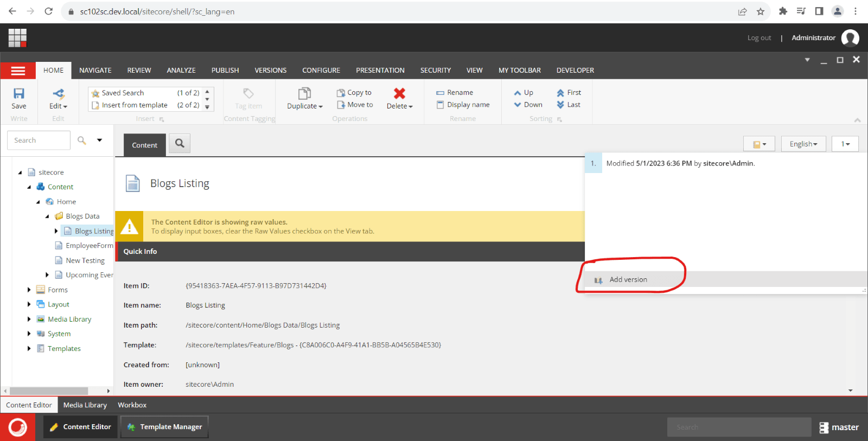The height and width of the screenshot is (441, 868).
Task: Click the browser address bar URL
Action: click(x=157, y=11)
